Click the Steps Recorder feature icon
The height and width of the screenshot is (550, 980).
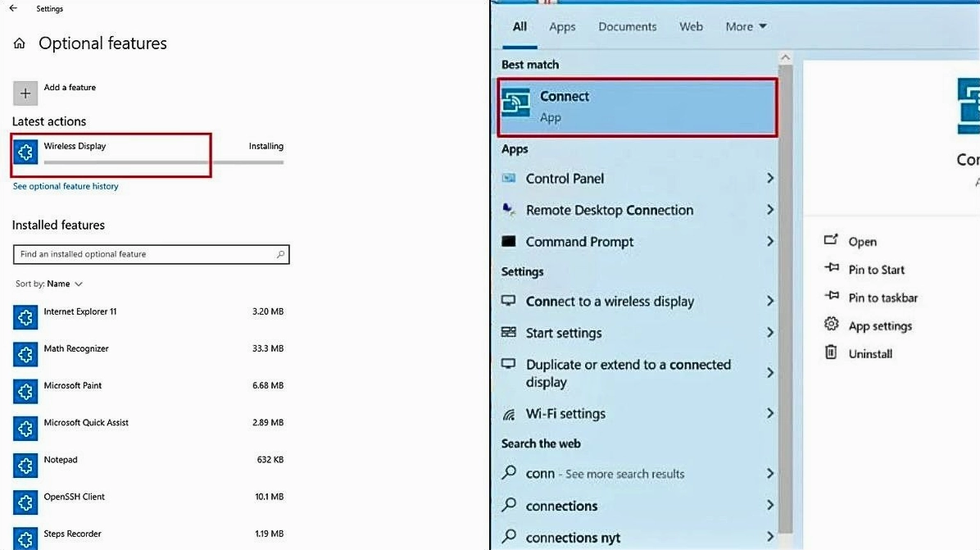25,537
